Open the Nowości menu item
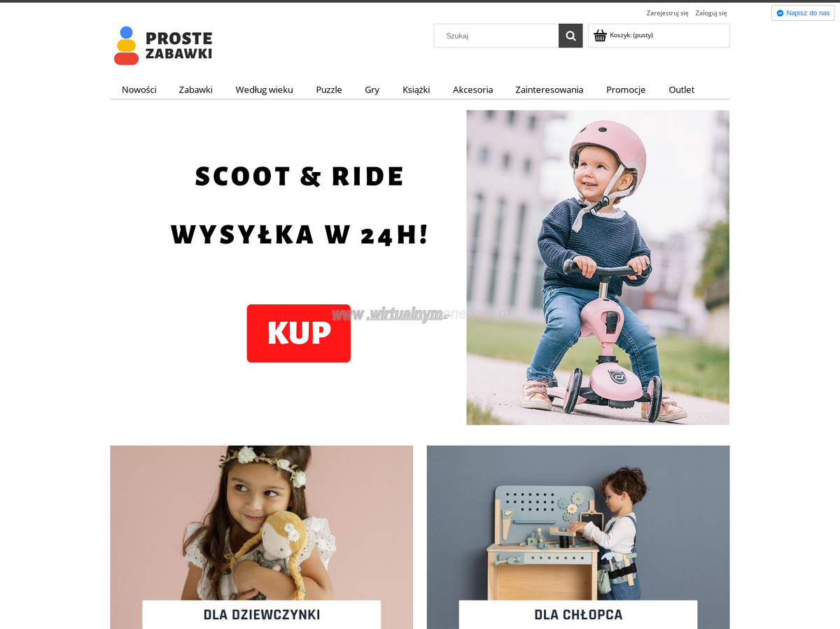Screen dimensions: 840x629 [x=139, y=90]
